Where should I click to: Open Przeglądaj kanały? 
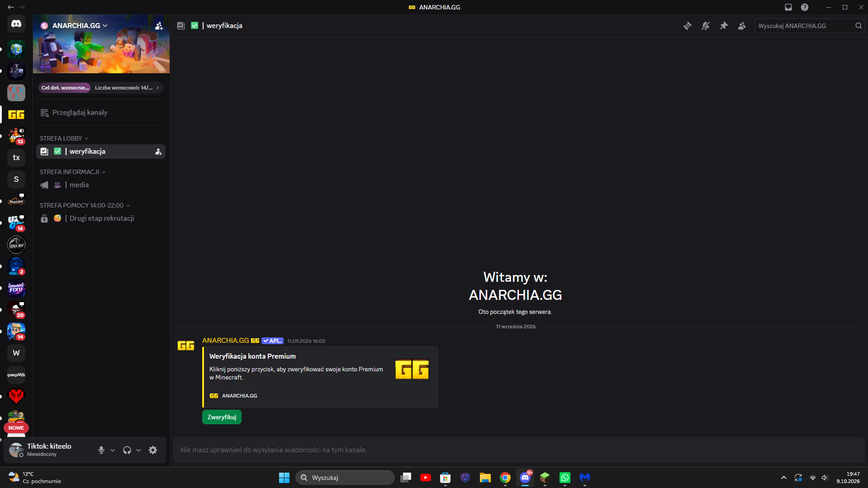(101, 113)
